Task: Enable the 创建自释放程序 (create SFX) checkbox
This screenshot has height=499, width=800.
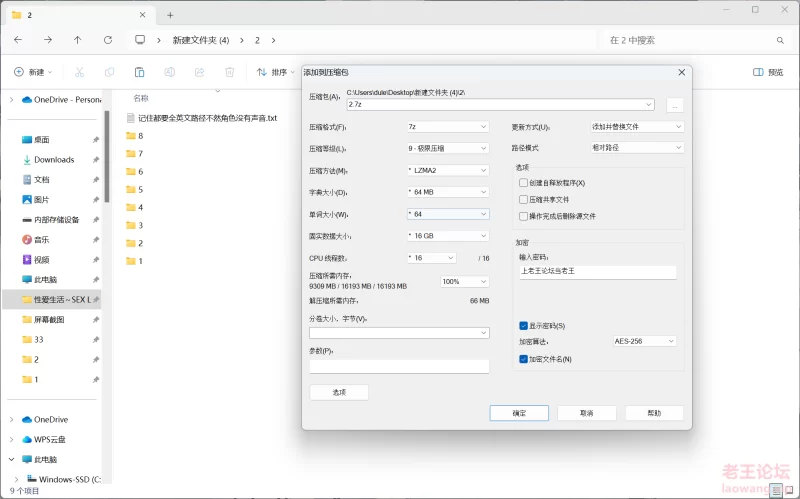Action: (523, 183)
